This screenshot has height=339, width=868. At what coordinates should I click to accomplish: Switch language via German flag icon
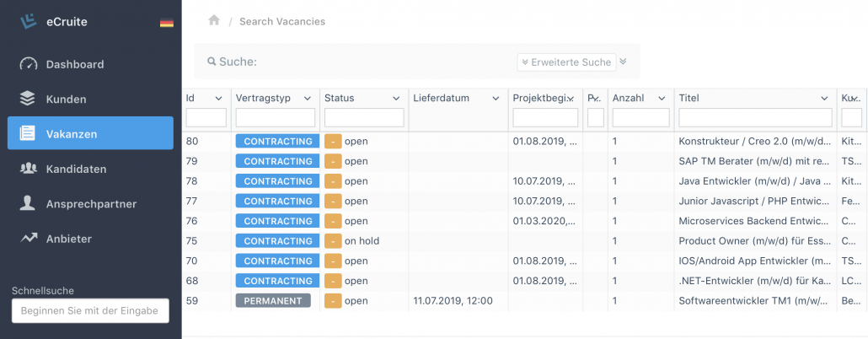(x=166, y=23)
